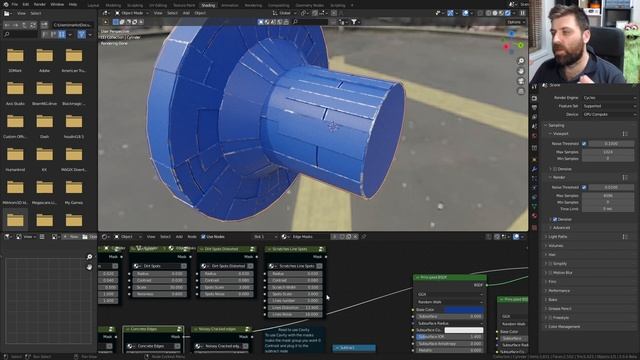The image size is (640, 360).
Task: Click the file browser path field
Action: point(73,25)
